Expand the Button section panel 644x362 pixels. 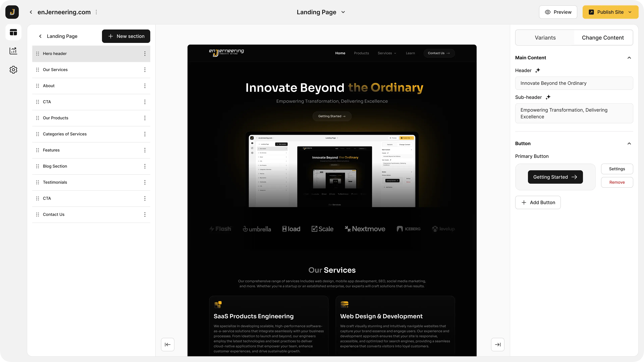point(630,144)
